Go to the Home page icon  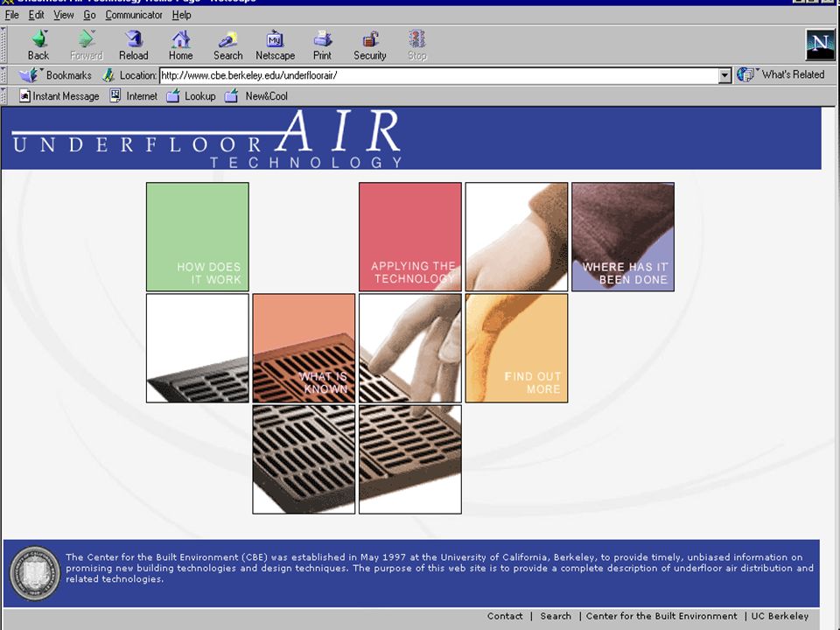pos(180,45)
